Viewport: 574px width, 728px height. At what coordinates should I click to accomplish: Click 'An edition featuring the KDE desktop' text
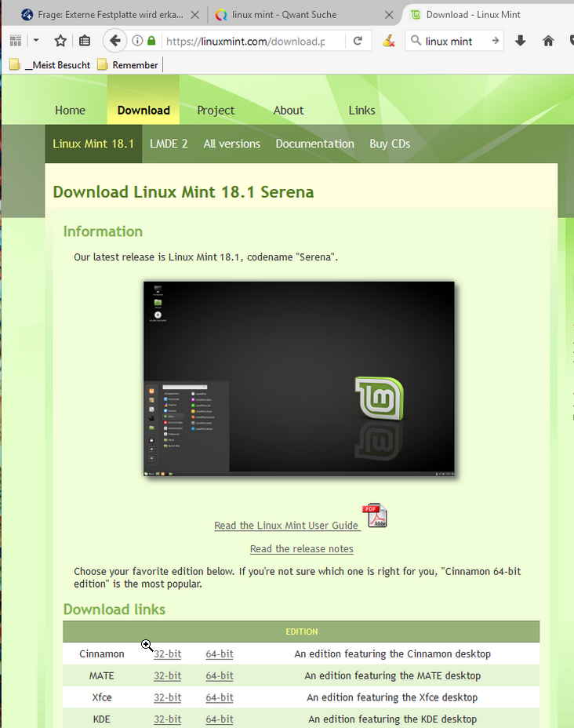[x=393, y=719]
